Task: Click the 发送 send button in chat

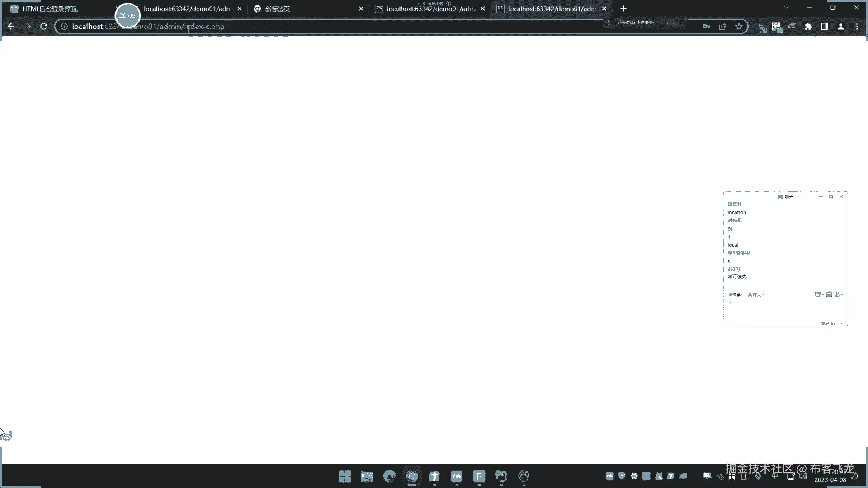Action: click(827, 324)
